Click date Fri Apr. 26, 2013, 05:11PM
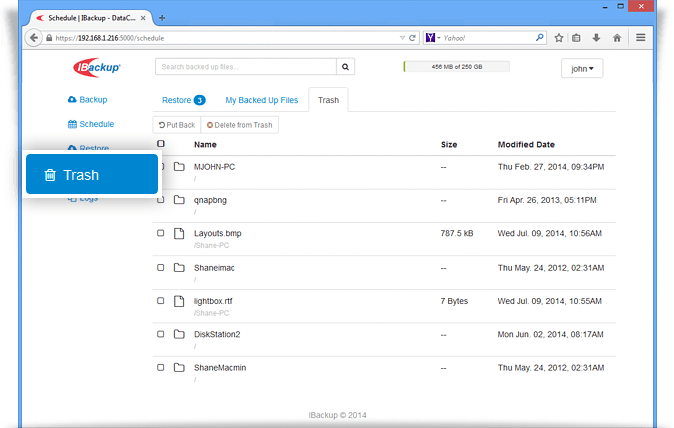 click(547, 200)
